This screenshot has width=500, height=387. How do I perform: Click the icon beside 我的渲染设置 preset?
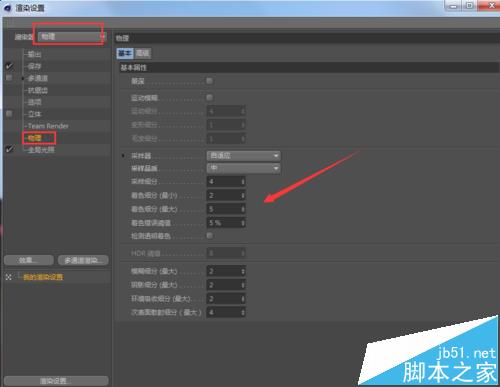[9, 277]
